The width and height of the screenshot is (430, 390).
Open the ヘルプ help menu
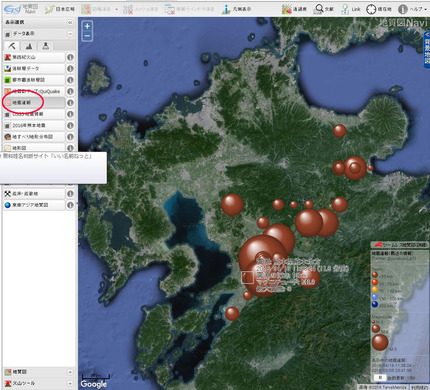412,9
